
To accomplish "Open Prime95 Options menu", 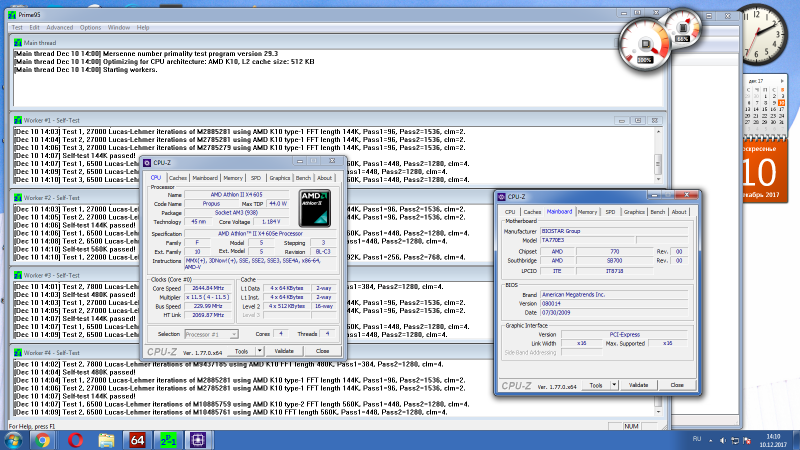I will click(x=90, y=28).
